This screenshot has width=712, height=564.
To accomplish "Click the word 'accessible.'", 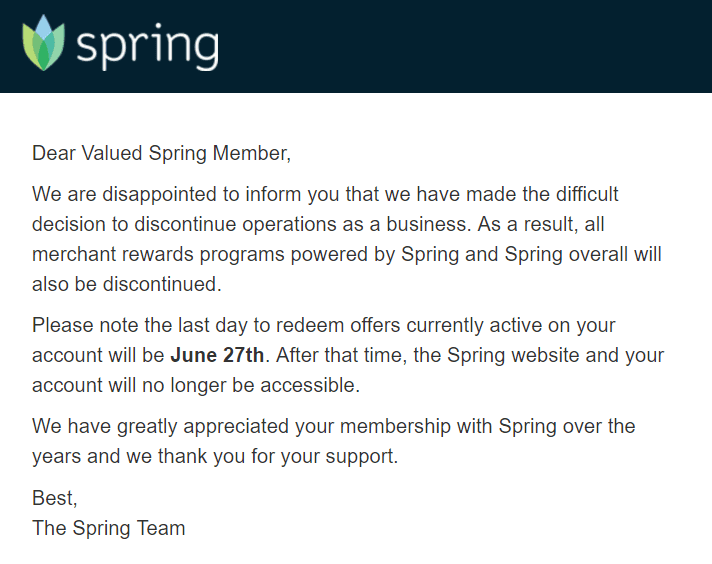I will tap(310, 385).
